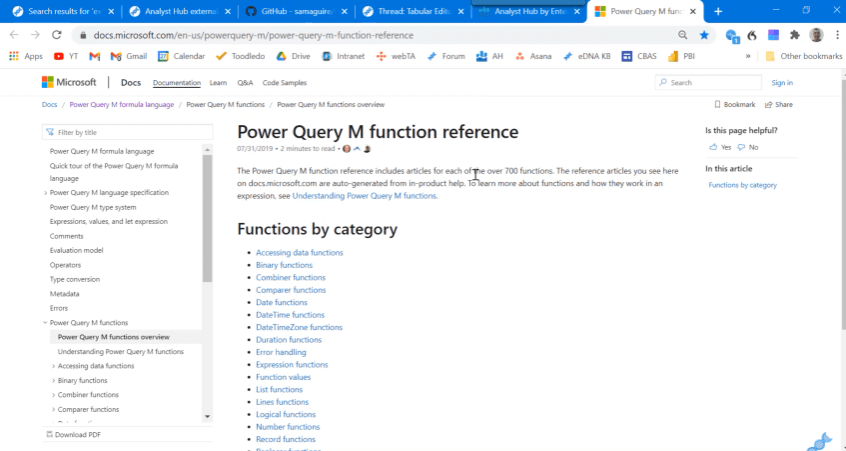Close the Power Query M function tab
The image size is (846, 451).
(693, 11)
